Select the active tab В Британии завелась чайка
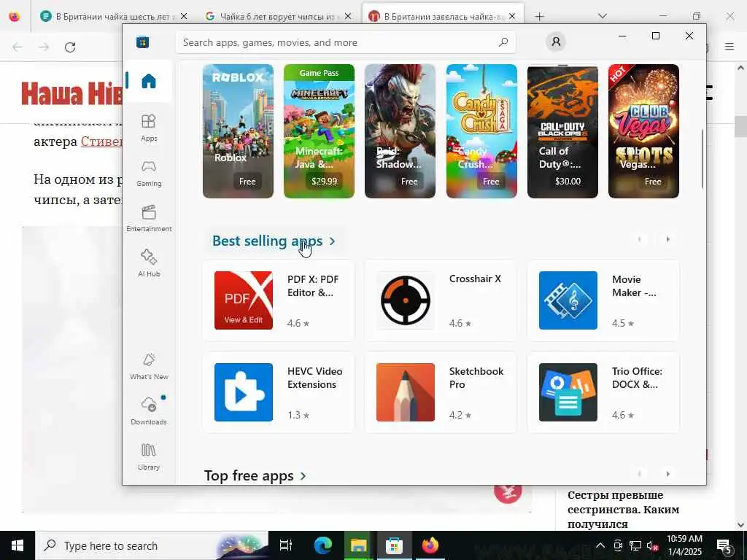This screenshot has height=560, width=747. coord(443,17)
